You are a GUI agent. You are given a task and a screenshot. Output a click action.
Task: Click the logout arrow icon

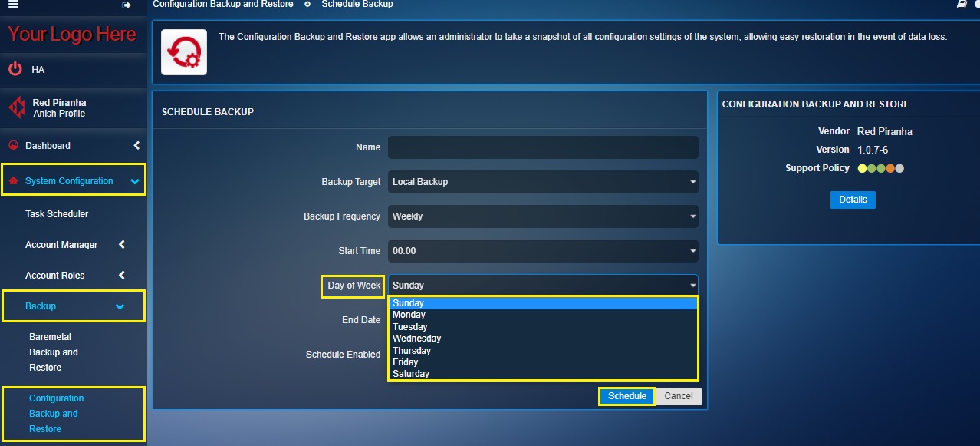[x=127, y=5]
